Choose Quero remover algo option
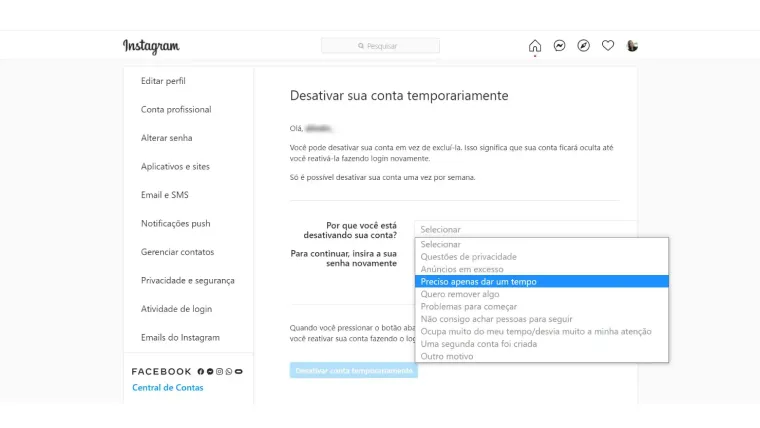The image size is (760, 428). point(541,294)
